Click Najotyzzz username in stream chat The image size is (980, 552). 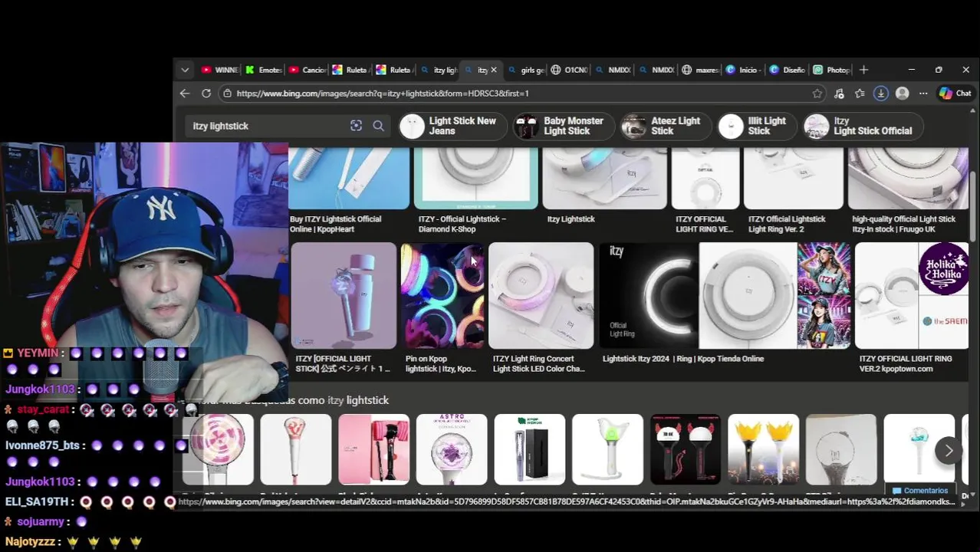pyautogui.click(x=31, y=542)
